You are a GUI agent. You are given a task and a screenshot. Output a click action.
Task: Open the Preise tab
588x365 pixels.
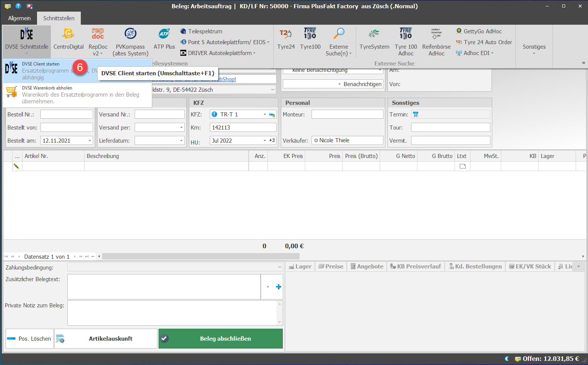pyautogui.click(x=331, y=267)
